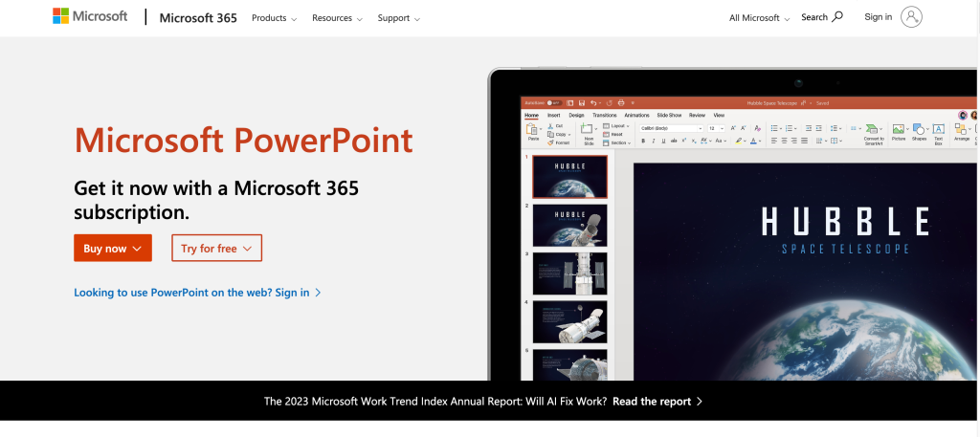Expand the Try for free dropdown button
The image size is (980, 437).
tap(216, 249)
